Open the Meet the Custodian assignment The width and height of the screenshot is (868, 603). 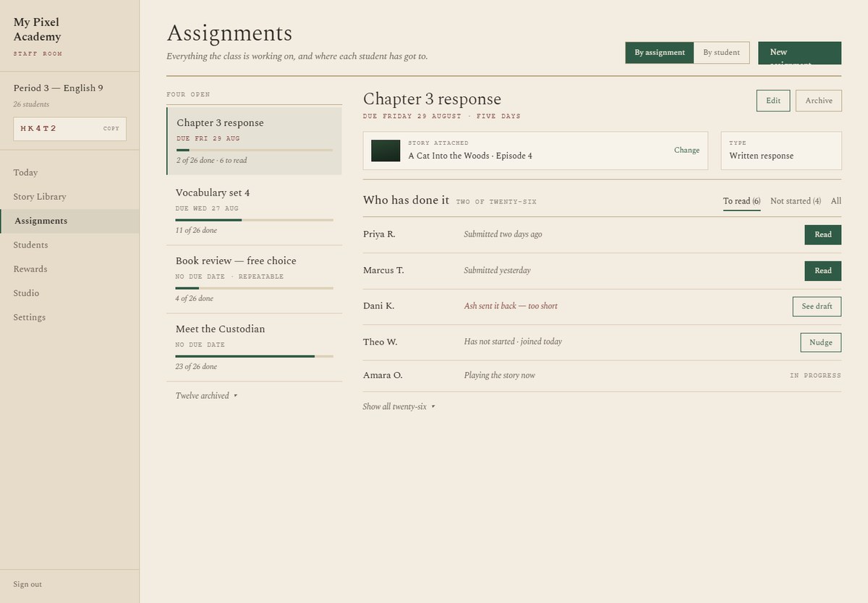(254, 347)
